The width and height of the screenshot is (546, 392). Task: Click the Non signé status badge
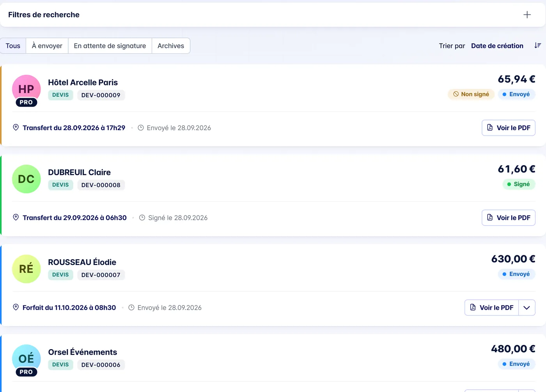tap(471, 94)
